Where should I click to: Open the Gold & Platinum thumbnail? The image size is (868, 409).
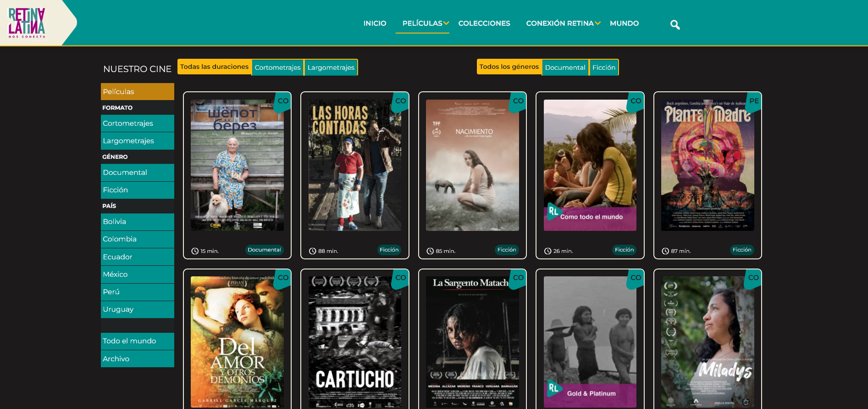point(590,342)
